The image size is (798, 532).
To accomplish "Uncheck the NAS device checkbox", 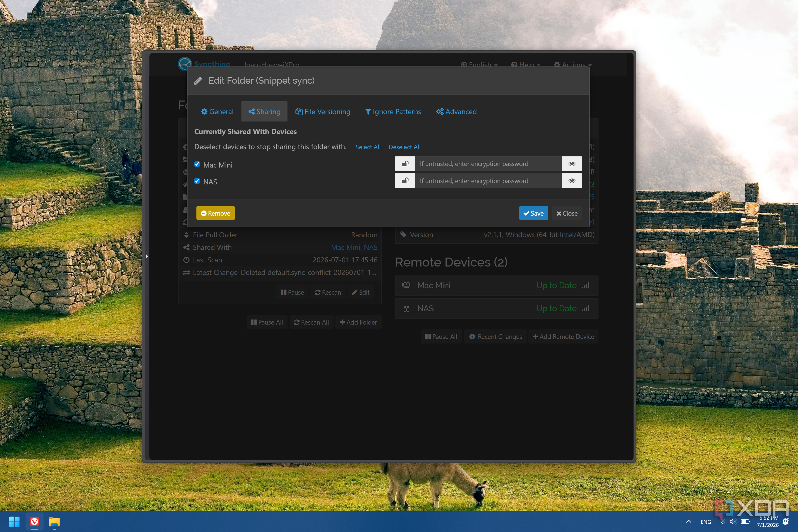I will pos(197,181).
